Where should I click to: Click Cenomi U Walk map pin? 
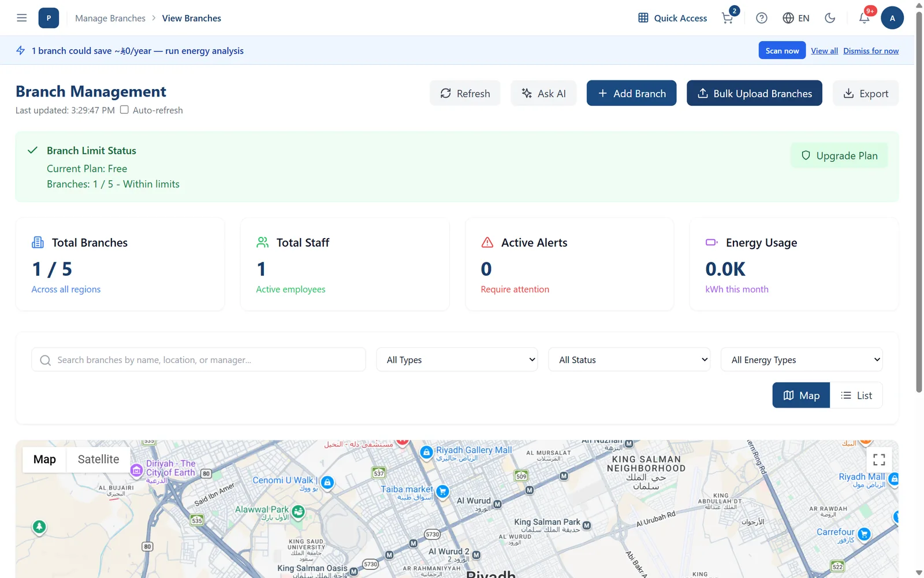pyautogui.click(x=327, y=483)
